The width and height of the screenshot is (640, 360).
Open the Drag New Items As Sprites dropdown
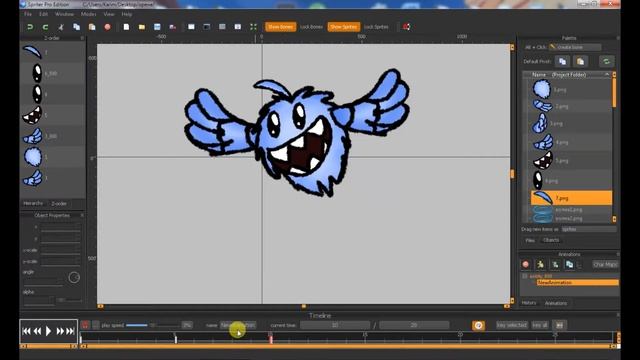pos(589,229)
